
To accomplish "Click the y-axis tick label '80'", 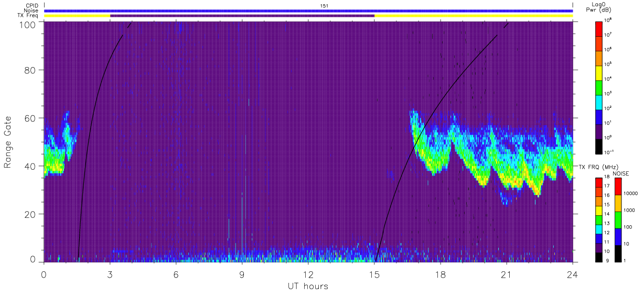I will pos(30,70).
